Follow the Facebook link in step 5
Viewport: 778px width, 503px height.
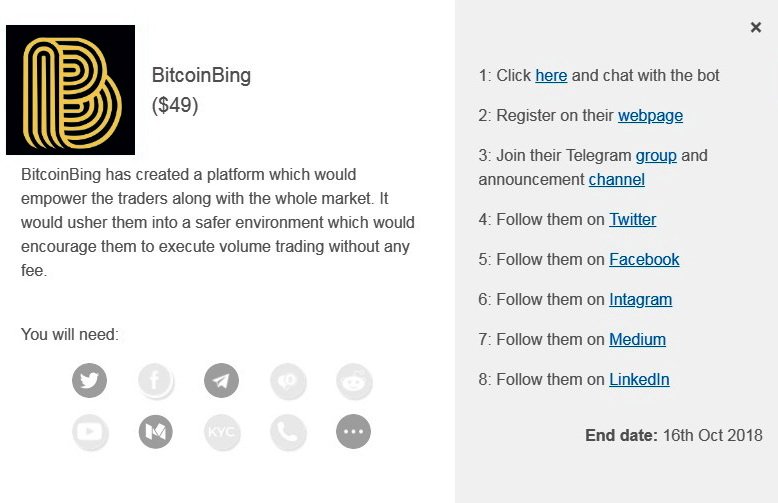click(x=644, y=259)
